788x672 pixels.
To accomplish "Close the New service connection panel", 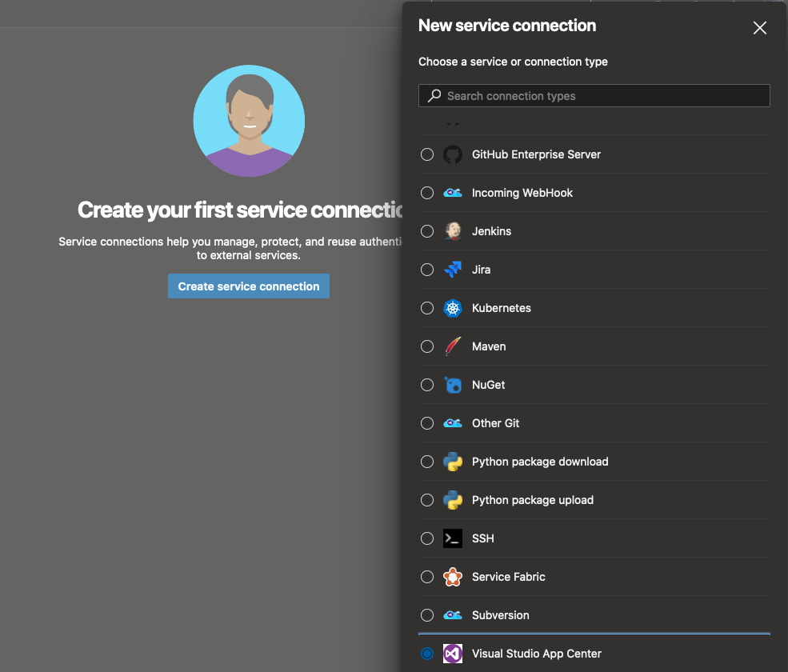I will pos(760,28).
